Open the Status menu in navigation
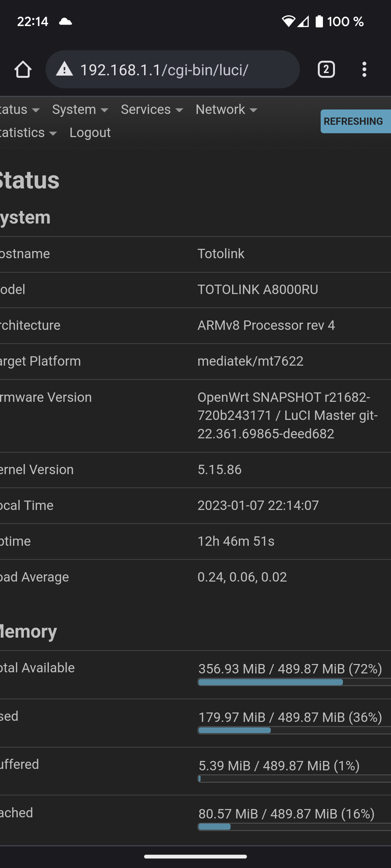The image size is (391, 868). [20, 110]
